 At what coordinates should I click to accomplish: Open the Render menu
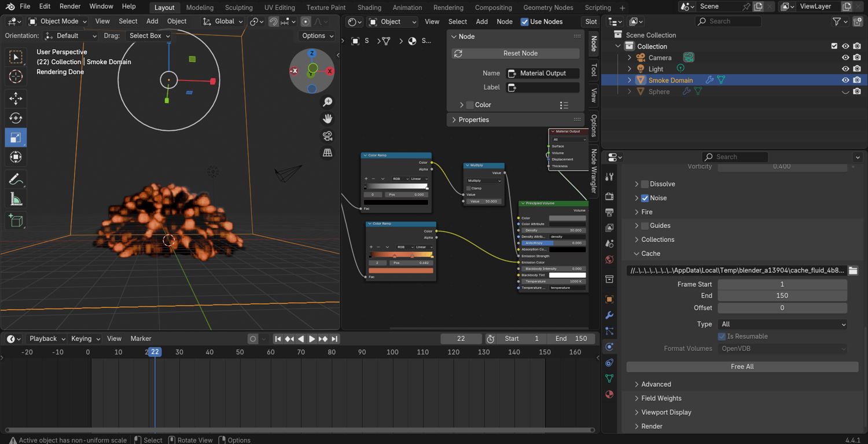pos(70,6)
